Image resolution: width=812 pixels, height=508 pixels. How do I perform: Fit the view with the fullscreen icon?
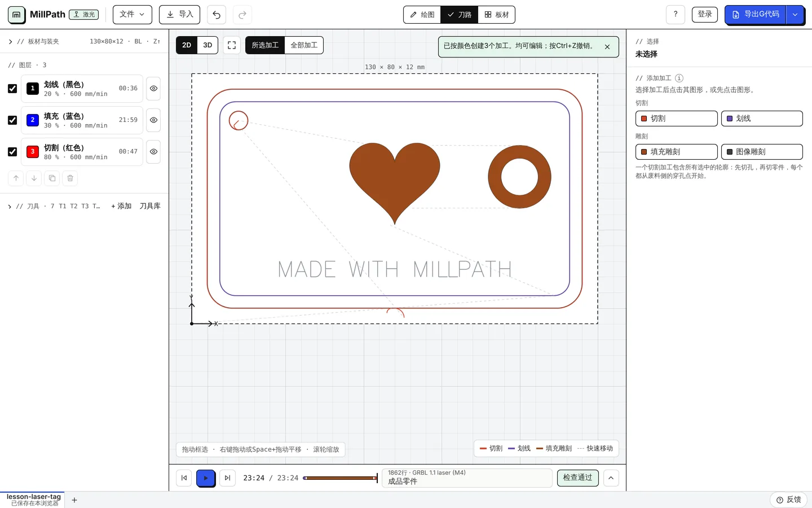click(232, 45)
